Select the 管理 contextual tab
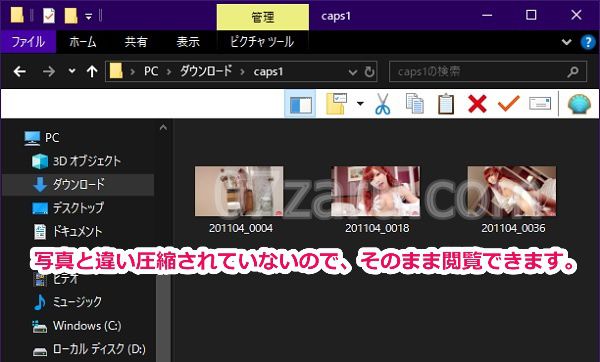Screen dimensions: 600x362 coord(263,17)
